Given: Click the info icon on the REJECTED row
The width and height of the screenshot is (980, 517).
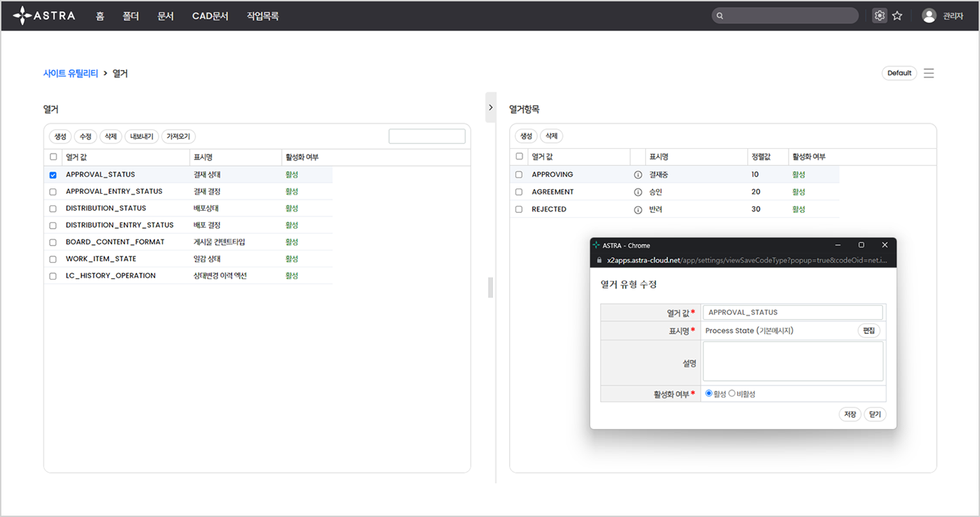Looking at the screenshot, I should 638,210.
